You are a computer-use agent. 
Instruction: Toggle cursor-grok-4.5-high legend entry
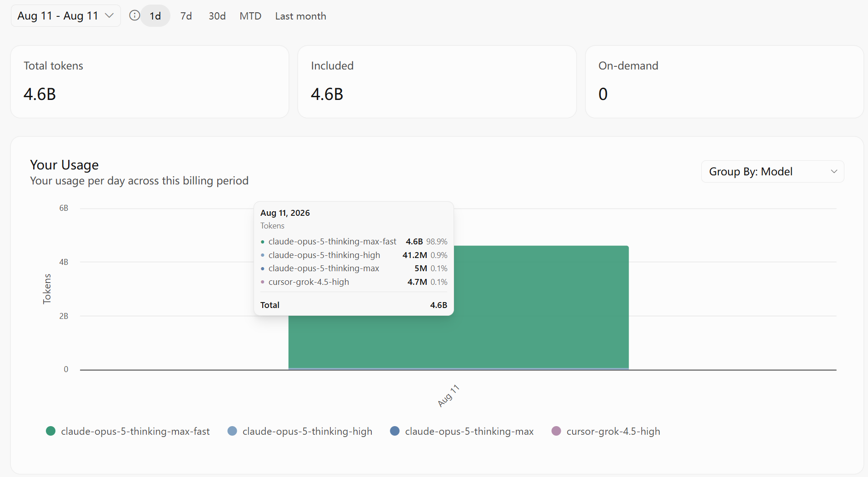pyautogui.click(x=606, y=431)
